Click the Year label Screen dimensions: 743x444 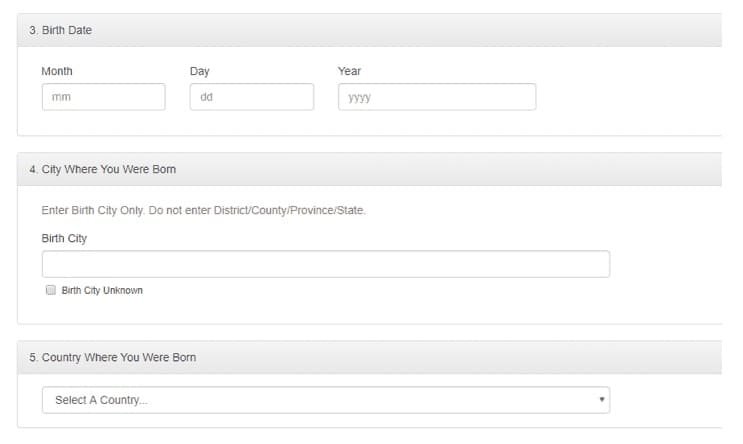coord(350,71)
